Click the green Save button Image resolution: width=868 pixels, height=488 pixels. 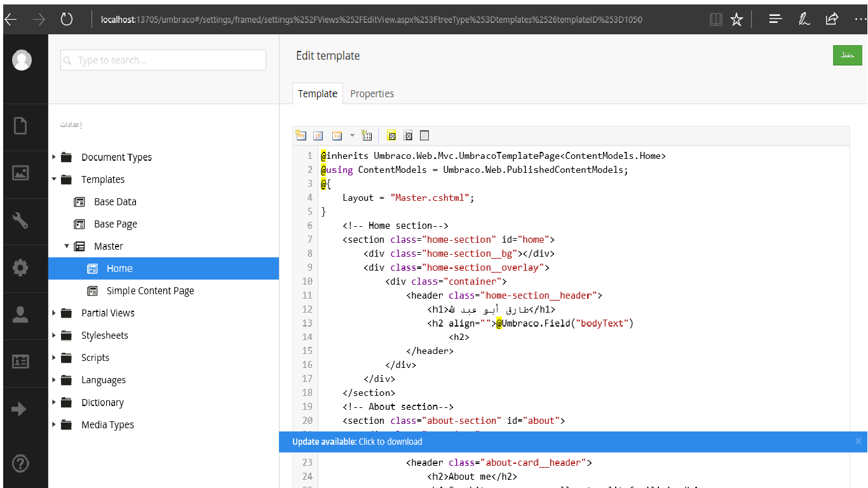847,55
